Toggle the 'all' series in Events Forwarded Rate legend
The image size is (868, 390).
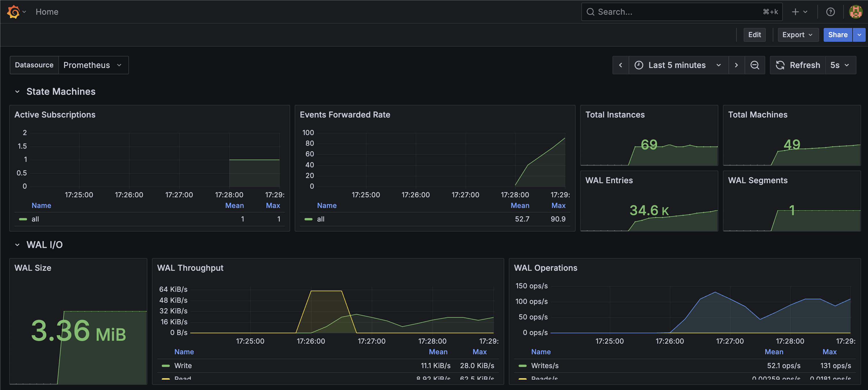[320, 219]
